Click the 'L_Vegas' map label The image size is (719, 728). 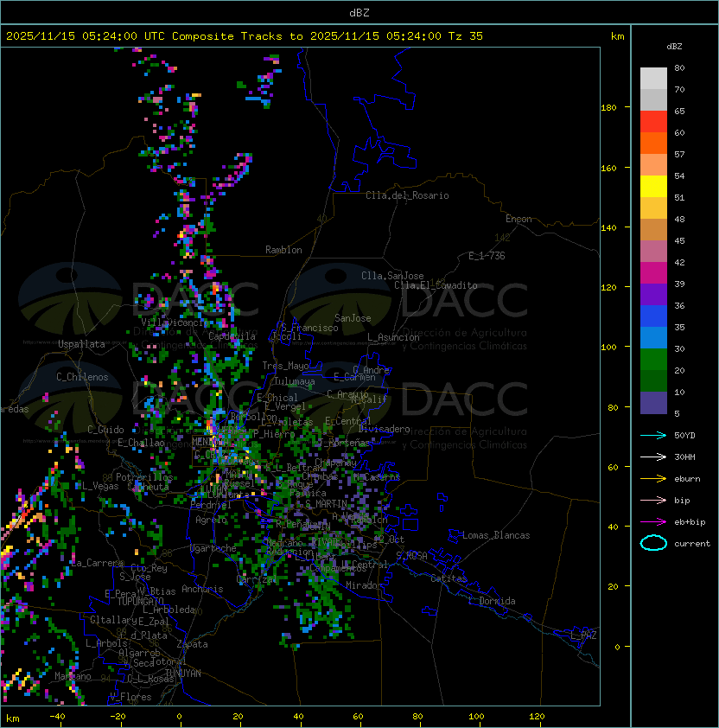(x=99, y=486)
